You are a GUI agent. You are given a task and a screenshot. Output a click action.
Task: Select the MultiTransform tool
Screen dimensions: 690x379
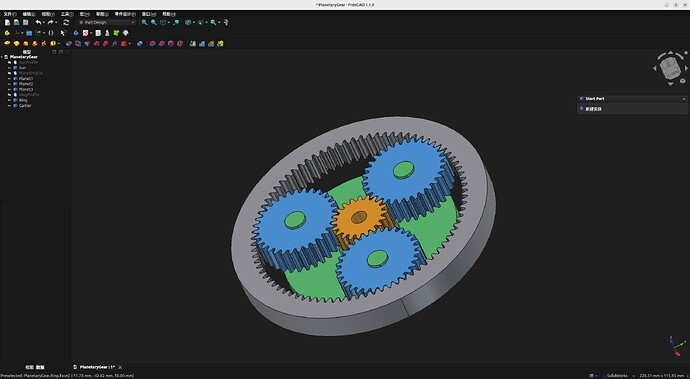click(220, 44)
